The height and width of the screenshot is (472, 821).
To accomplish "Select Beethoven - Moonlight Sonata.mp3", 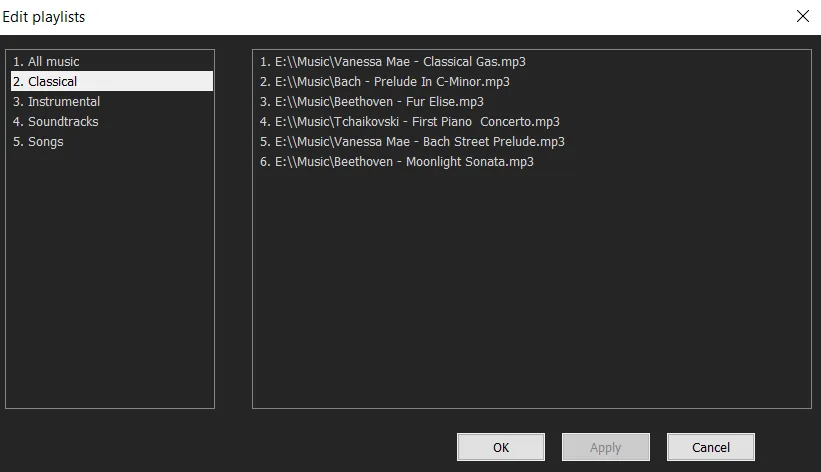I will (x=396, y=161).
